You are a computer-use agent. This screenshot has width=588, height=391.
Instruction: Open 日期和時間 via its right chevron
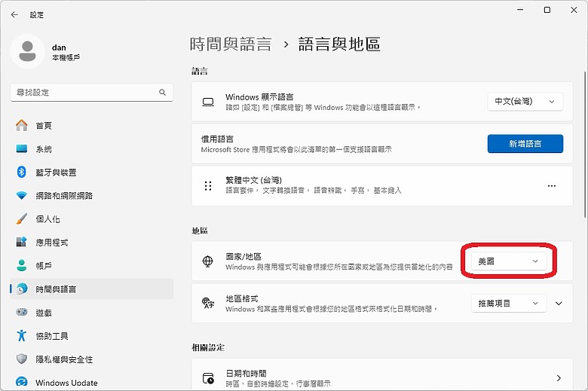point(559,378)
